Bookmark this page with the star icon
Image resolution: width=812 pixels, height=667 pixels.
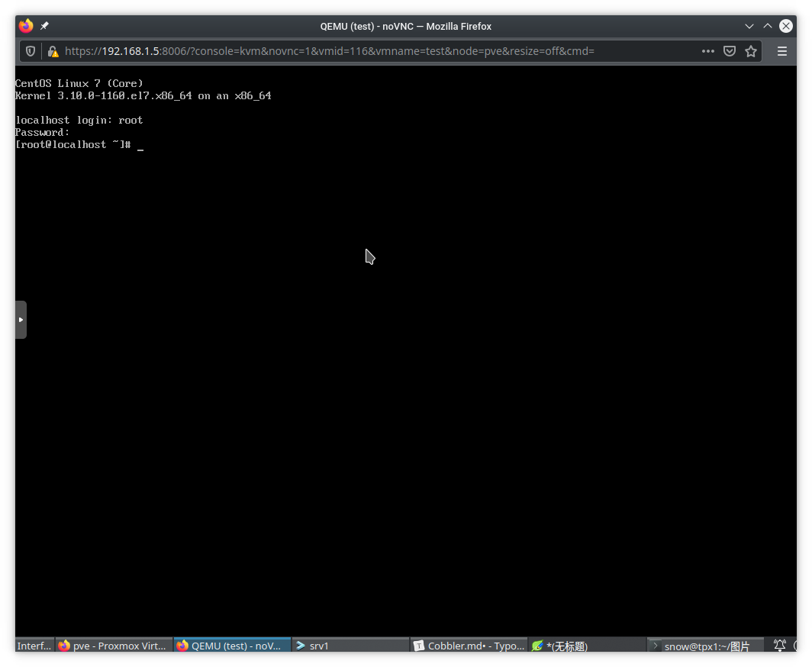pyautogui.click(x=751, y=51)
